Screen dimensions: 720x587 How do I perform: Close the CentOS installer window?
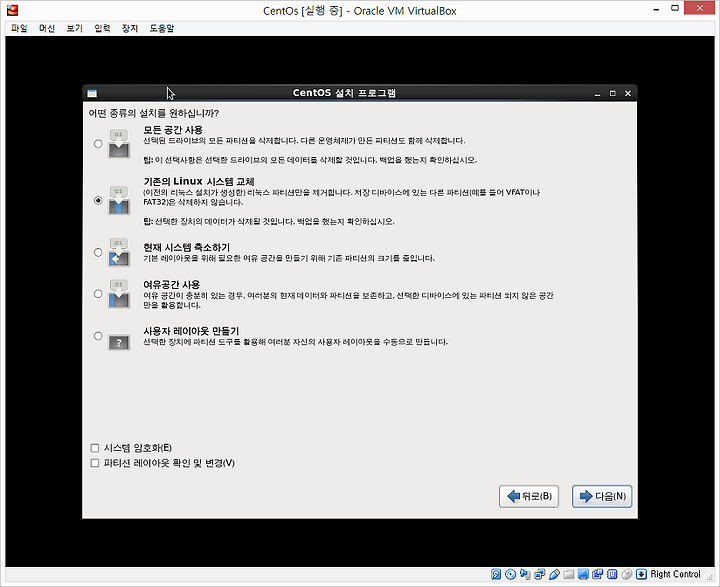click(628, 93)
